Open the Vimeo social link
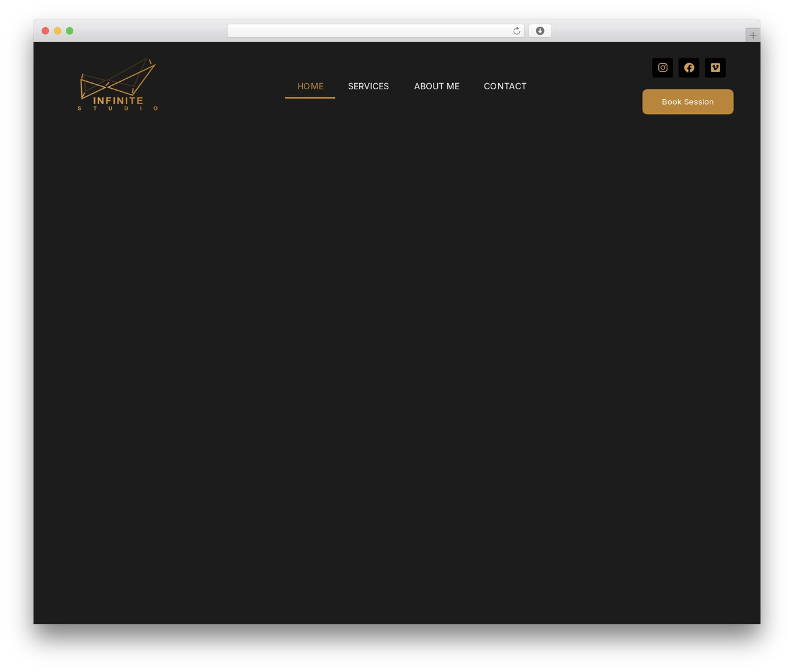 pyautogui.click(x=715, y=68)
